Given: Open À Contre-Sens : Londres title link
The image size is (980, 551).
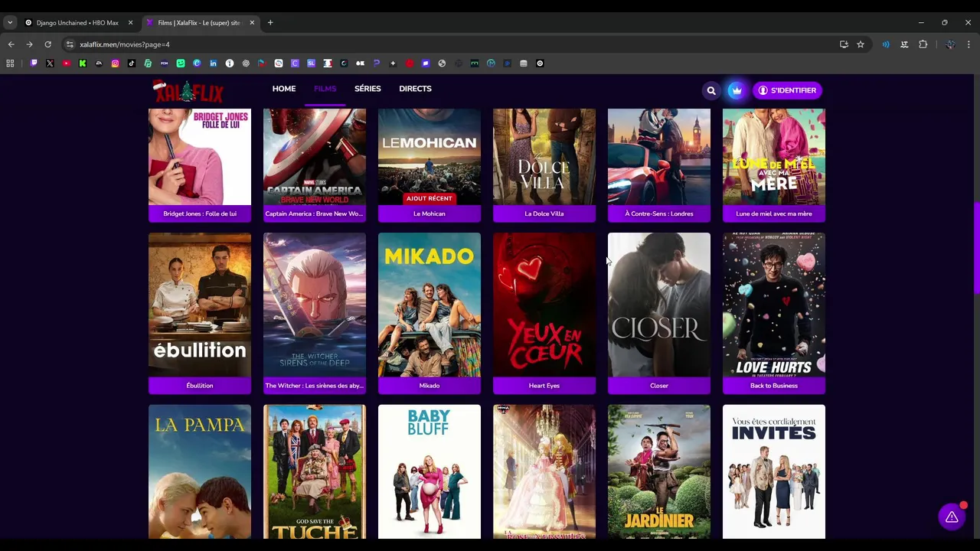Looking at the screenshot, I should [x=659, y=214].
